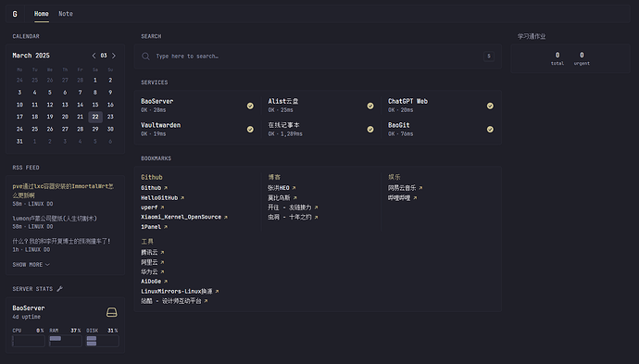Select March 22 in the calendar

point(95,117)
